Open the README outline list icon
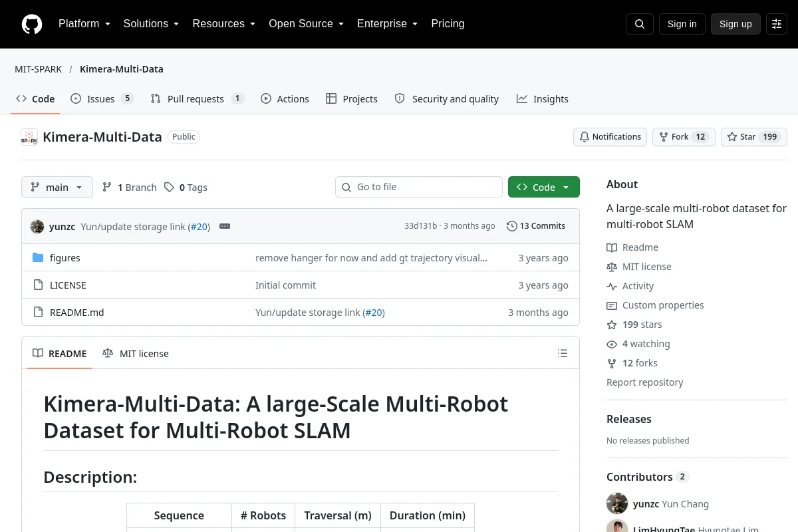The image size is (798, 532). (x=563, y=354)
